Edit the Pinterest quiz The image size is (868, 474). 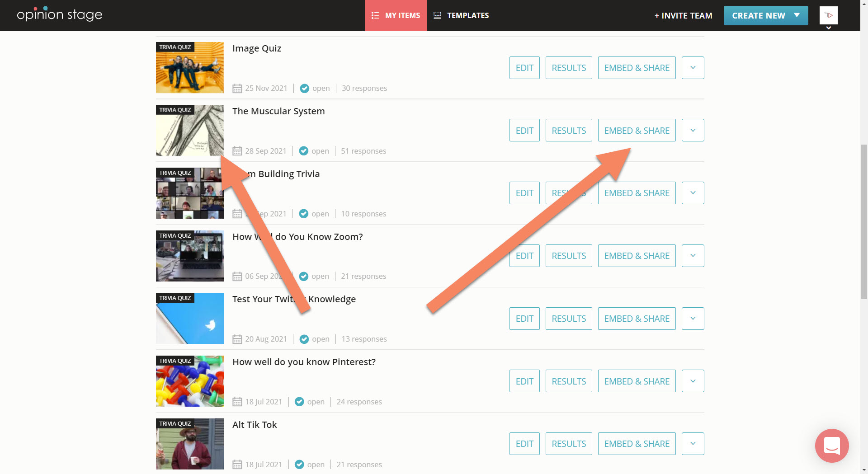[x=524, y=381]
